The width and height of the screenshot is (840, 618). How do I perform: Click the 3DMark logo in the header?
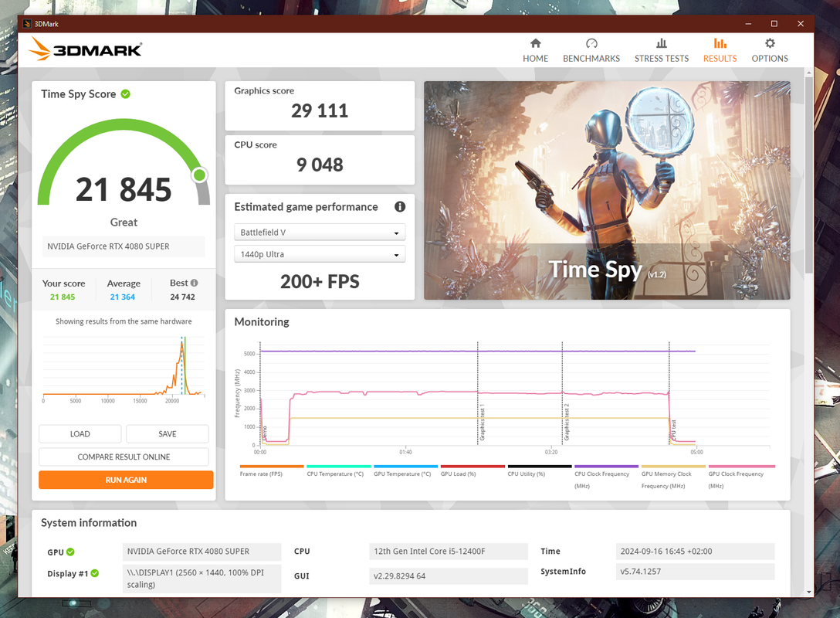(85, 49)
